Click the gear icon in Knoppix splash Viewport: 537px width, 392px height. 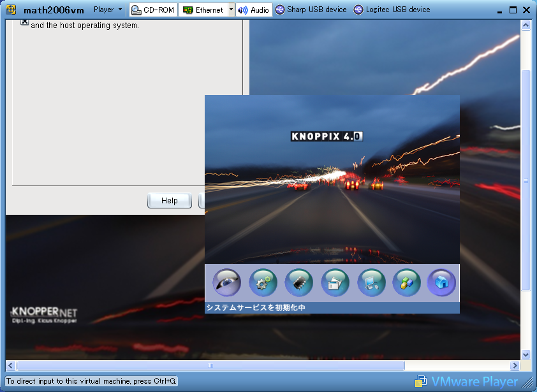click(x=263, y=282)
